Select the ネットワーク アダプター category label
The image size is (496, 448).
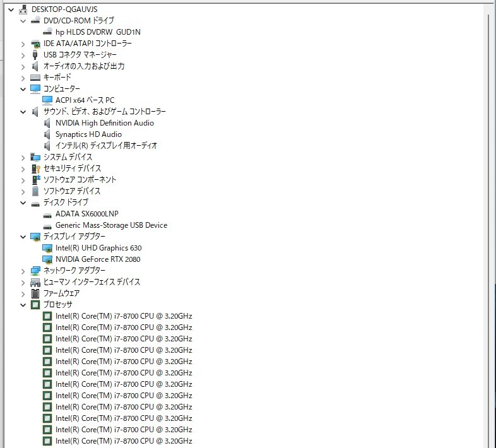[x=74, y=271]
